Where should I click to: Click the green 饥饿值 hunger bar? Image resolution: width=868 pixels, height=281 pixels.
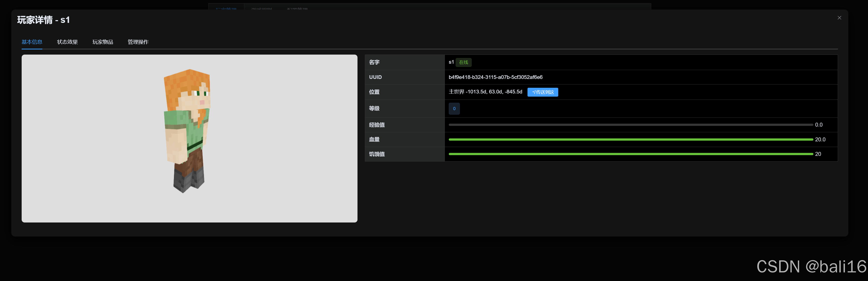click(x=630, y=154)
